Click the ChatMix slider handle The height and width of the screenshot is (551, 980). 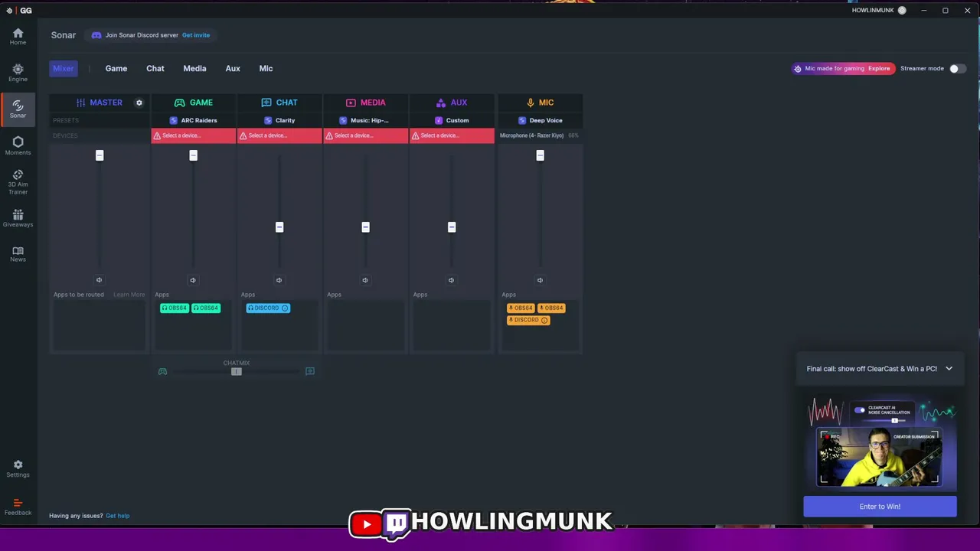click(x=237, y=371)
